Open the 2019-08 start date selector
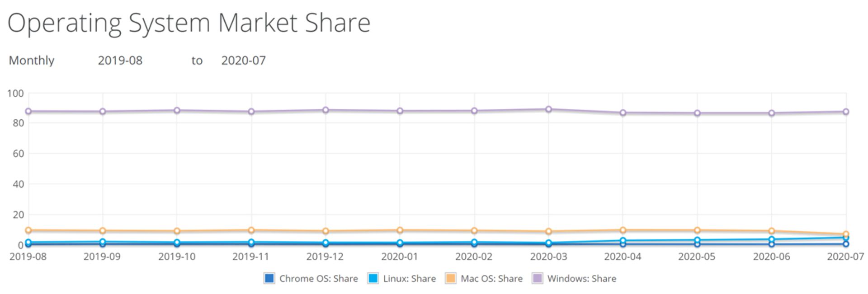Image resolution: width=868 pixels, height=294 pixels. (x=120, y=61)
